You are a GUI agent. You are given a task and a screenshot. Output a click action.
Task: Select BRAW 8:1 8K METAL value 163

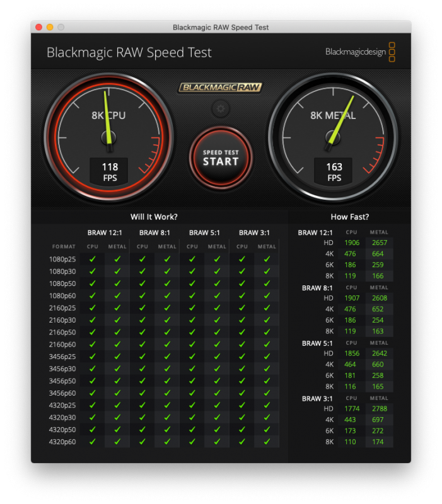[378, 331]
